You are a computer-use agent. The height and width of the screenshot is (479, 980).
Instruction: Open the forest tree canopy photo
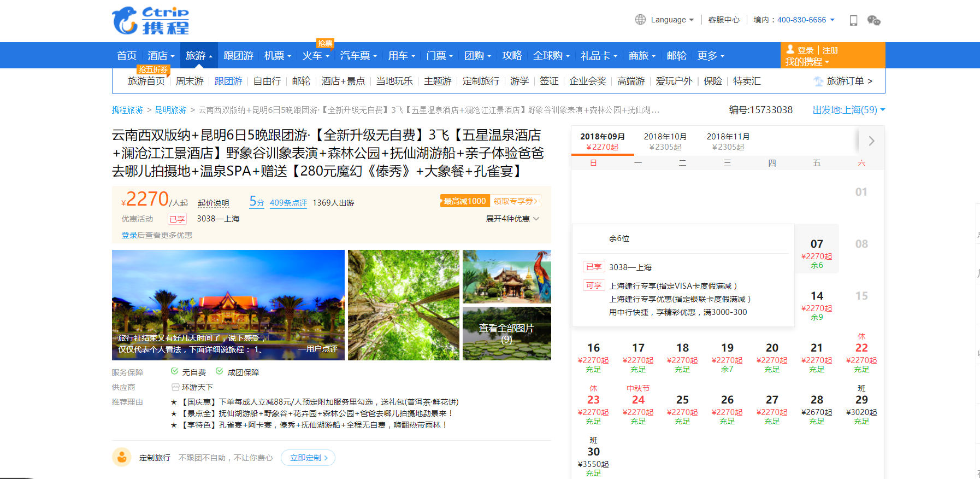pos(404,305)
